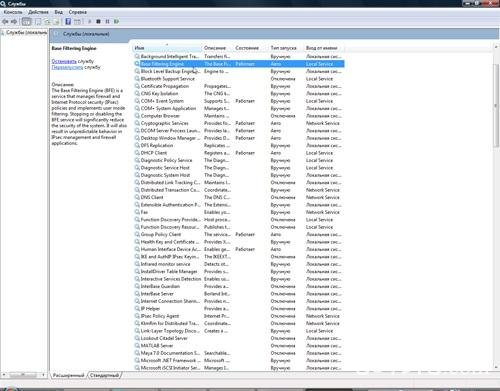The image size is (500, 391).
Task: Select the Interactive Services Detection service
Action: [x=239, y=279]
